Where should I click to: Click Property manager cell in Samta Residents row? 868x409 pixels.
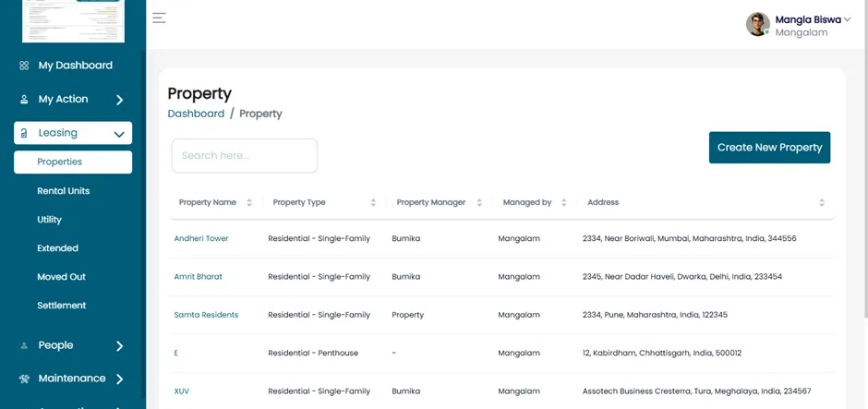(407, 315)
